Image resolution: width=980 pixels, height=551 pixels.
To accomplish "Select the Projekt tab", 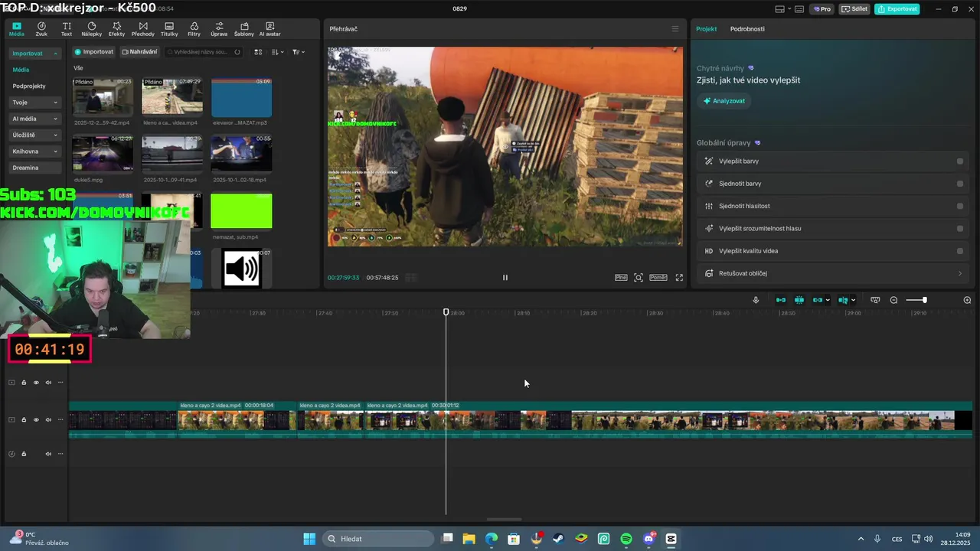I will click(x=706, y=29).
